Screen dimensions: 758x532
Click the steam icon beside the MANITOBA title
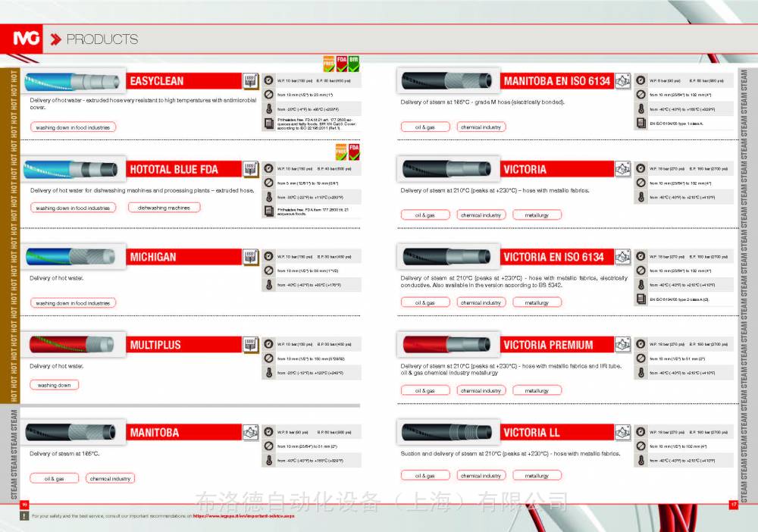251,433
